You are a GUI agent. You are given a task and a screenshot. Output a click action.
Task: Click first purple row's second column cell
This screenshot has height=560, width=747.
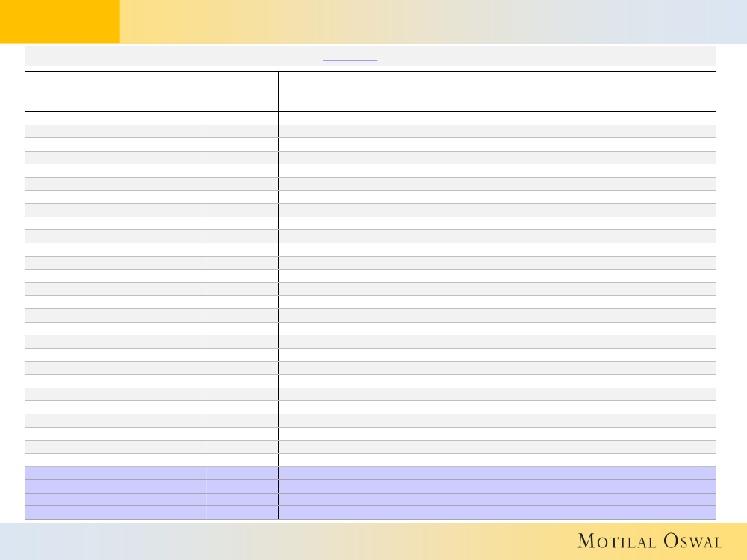coord(349,473)
